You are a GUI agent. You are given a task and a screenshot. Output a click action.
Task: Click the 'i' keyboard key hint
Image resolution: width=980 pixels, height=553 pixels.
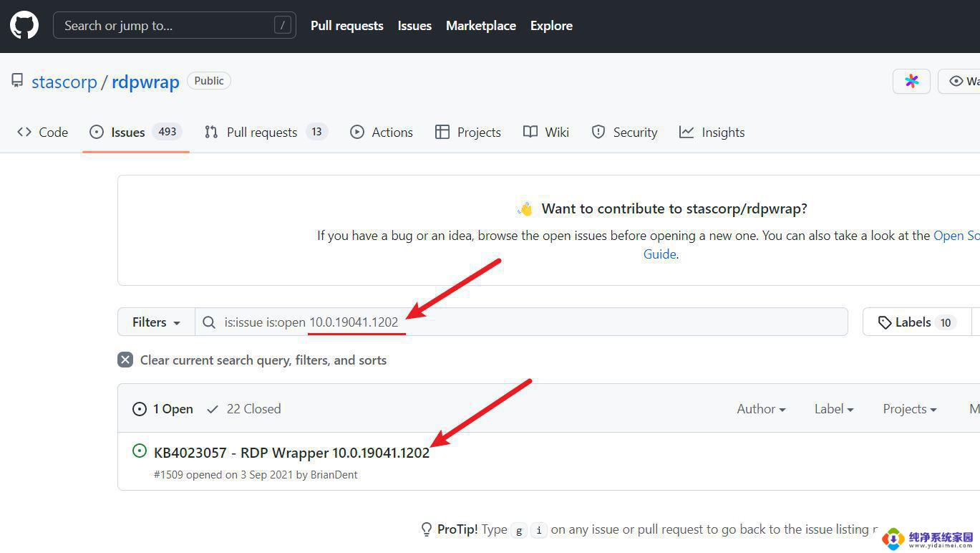[x=538, y=531]
